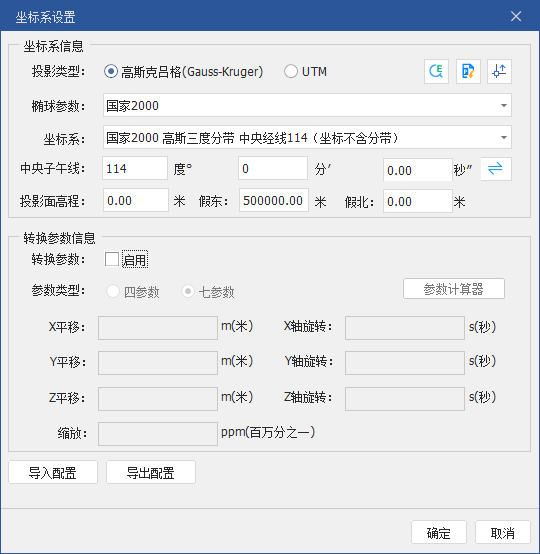The height and width of the screenshot is (554, 540).
Task: Close the 坐标系设置 dialog
Action: click(x=516, y=16)
